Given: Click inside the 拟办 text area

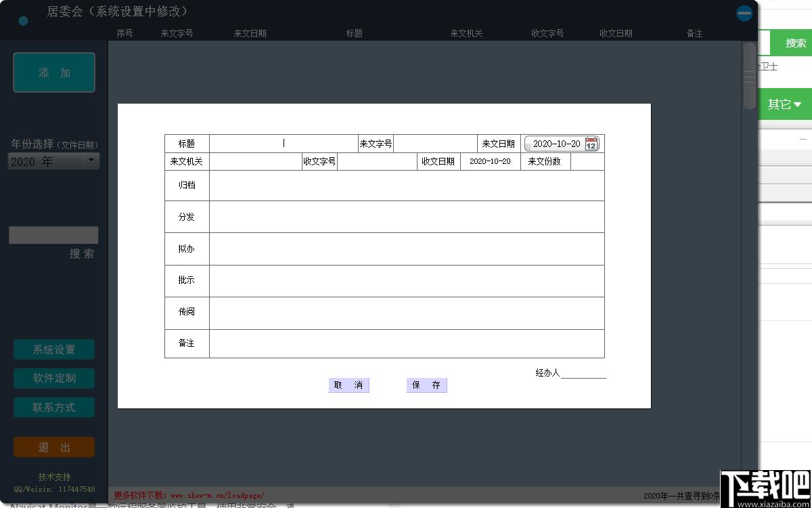Looking at the screenshot, I should (x=407, y=249).
